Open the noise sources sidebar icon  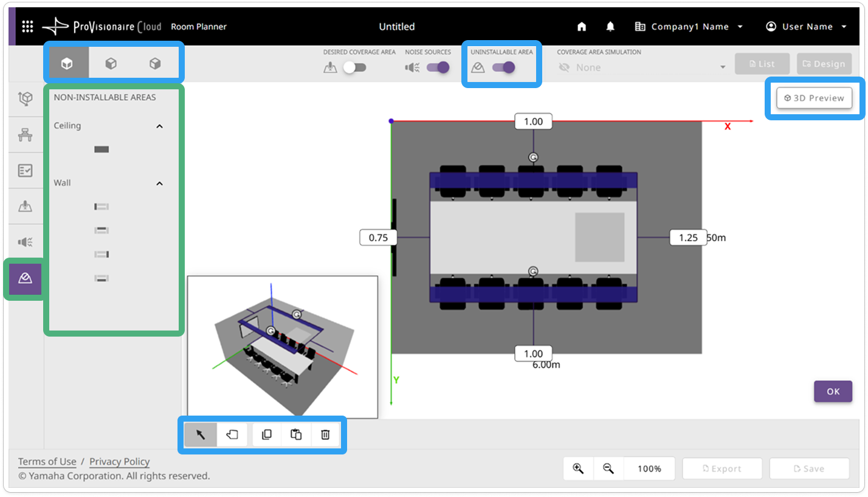pos(26,242)
